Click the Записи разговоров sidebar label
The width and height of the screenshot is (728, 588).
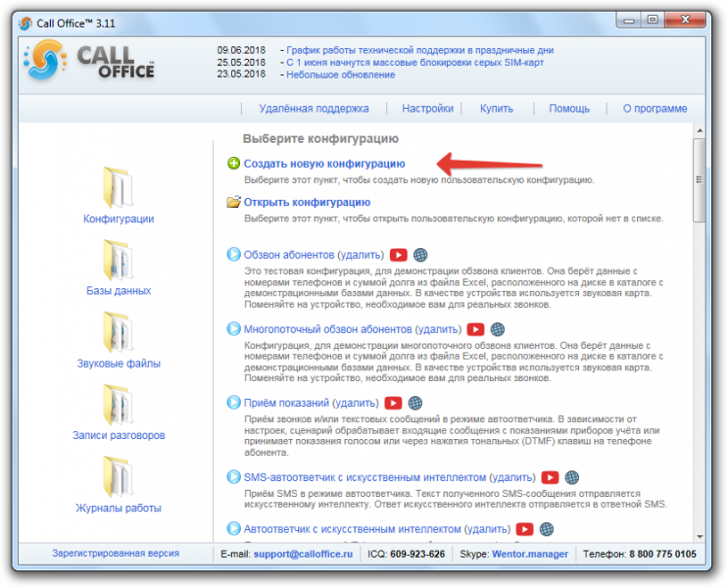(119, 435)
